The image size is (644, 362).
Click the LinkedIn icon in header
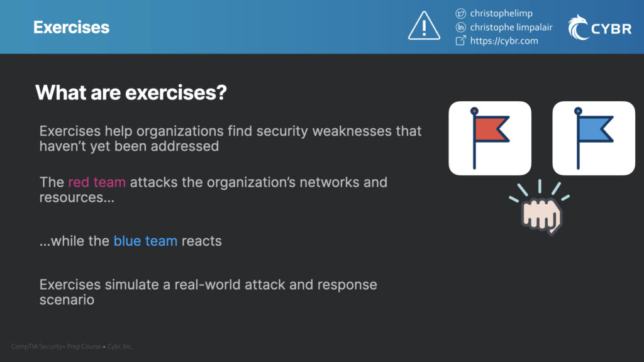pyautogui.click(x=461, y=27)
